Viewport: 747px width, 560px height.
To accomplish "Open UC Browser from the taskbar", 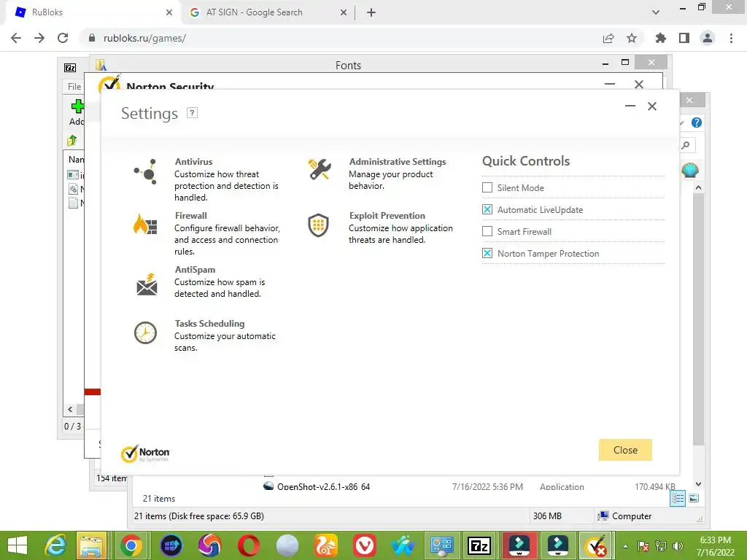I will (326, 545).
